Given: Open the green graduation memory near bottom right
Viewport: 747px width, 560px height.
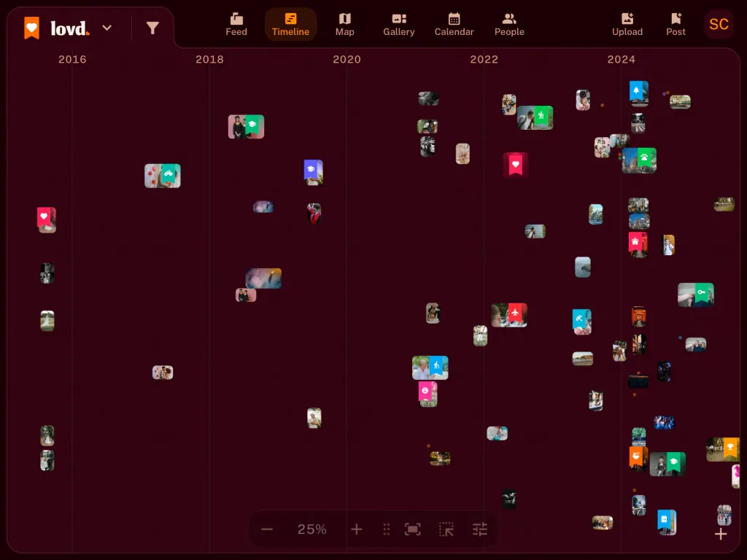Looking at the screenshot, I should pos(667,464).
